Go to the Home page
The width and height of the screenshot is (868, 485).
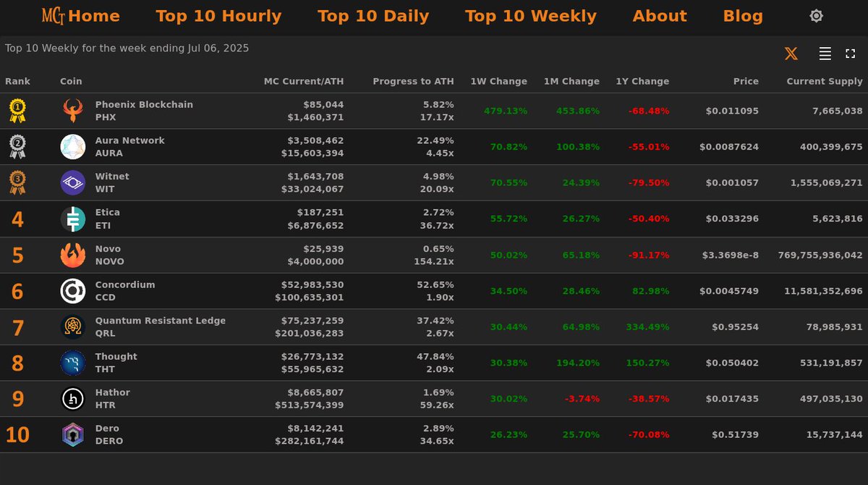point(94,16)
